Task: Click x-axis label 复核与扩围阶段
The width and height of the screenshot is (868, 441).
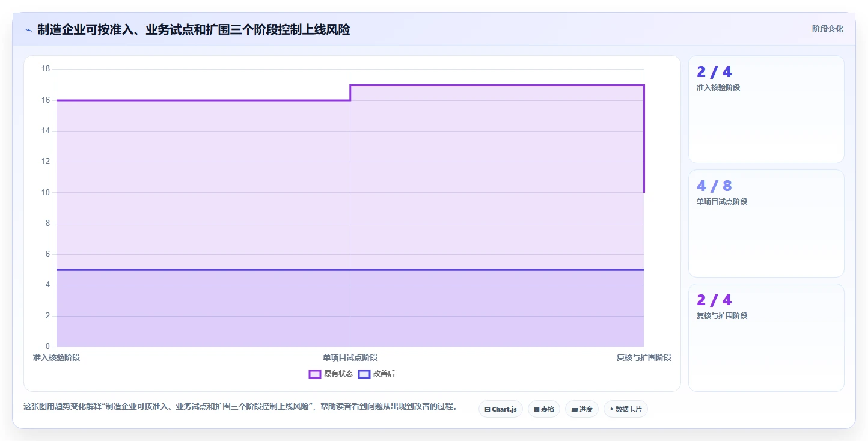Action: click(644, 357)
